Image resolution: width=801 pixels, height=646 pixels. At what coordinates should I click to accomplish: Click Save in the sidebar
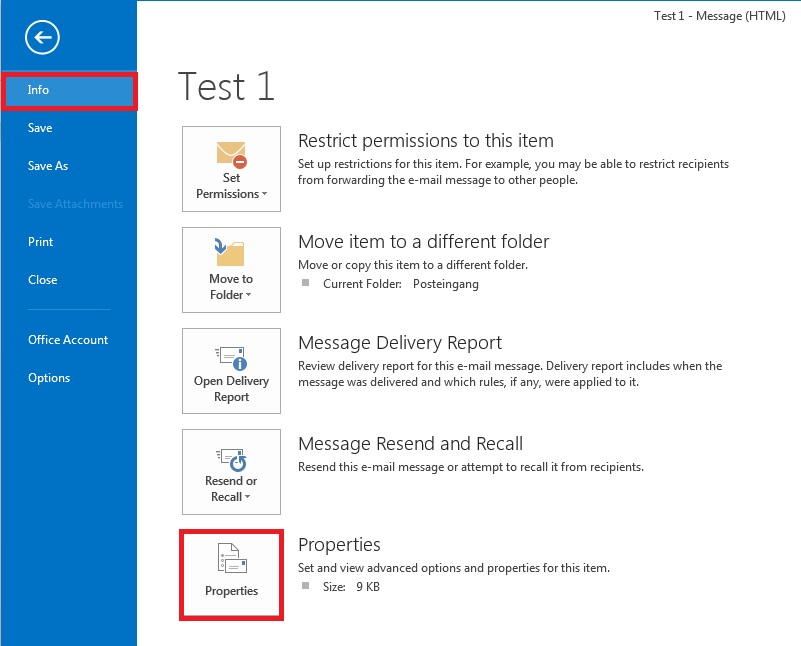pyautogui.click(x=39, y=127)
